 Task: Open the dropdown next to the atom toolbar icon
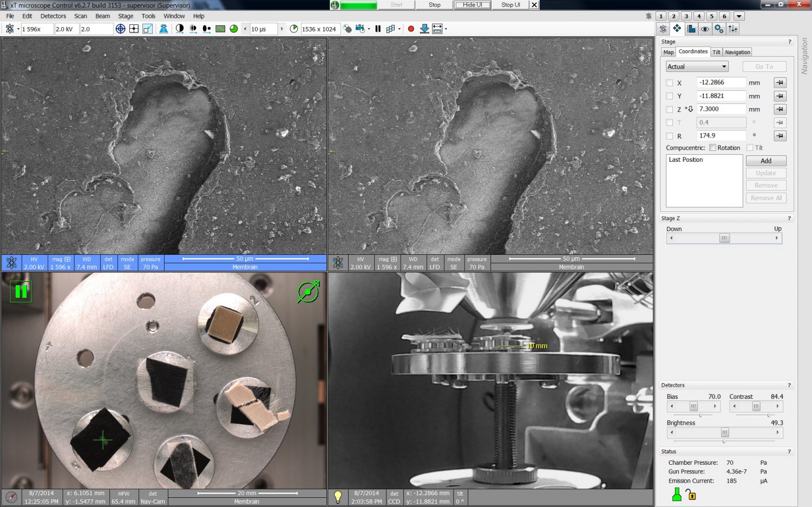(x=18, y=29)
